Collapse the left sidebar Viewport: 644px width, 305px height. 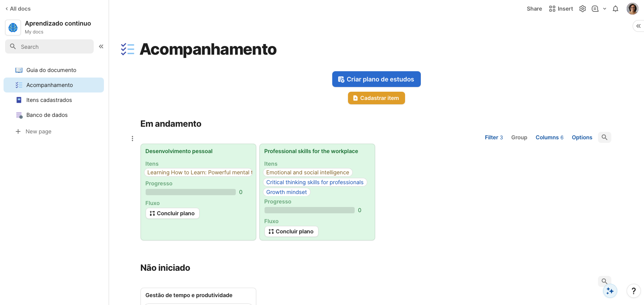[101, 46]
